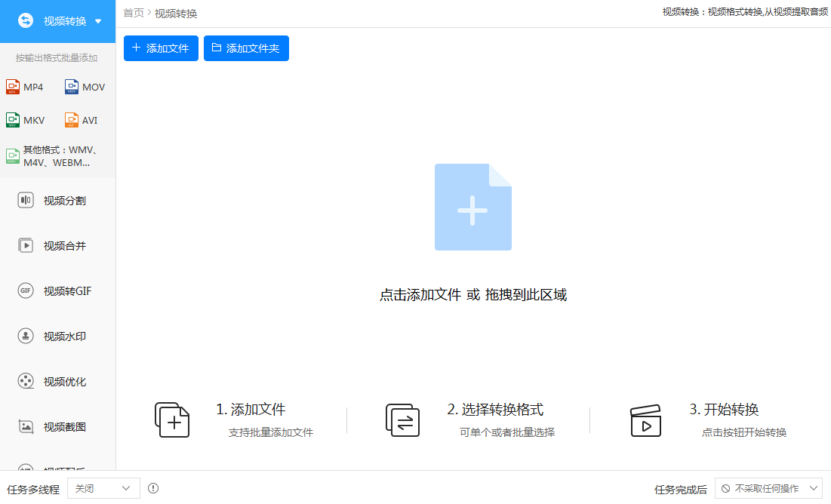Viewport: 831px width, 504px height.
Task: Go to 首页 in breadcrumb
Action: (x=134, y=13)
